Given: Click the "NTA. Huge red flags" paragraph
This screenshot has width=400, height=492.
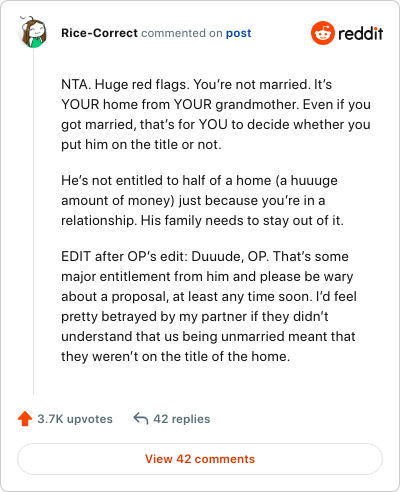Looking at the screenshot, I should [x=216, y=114].
